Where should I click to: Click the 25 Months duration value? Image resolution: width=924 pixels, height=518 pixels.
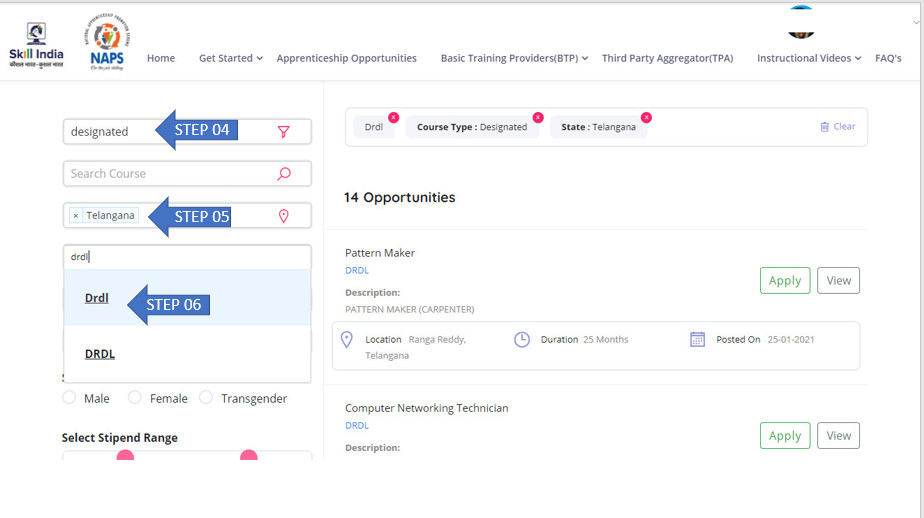click(606, 339)
